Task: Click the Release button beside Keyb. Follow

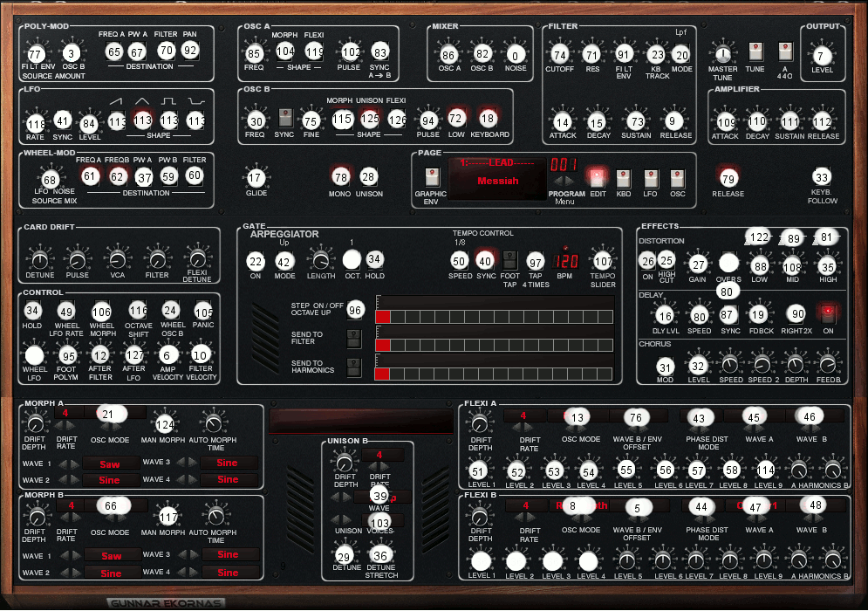Action: tap(728, 179)
